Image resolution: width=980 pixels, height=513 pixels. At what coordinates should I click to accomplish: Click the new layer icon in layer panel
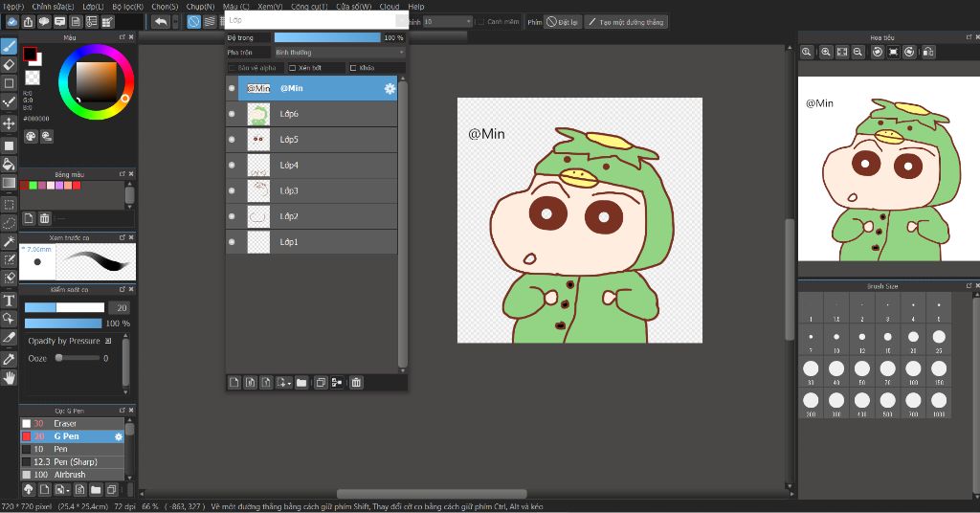click(234, 383)
